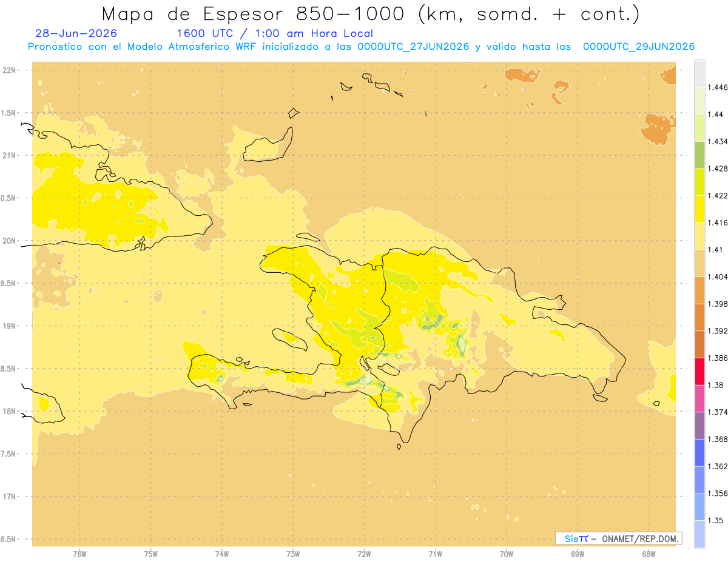Image resolution: width=728 pixels, height=562 pixels.
Task: Click the legend value "1.44"
Action: click(715, 114)
